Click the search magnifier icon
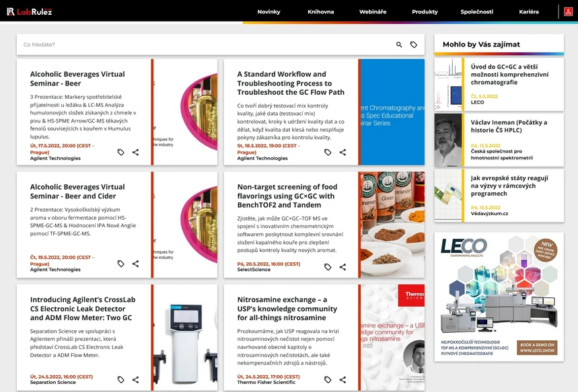 click(398, 44)
